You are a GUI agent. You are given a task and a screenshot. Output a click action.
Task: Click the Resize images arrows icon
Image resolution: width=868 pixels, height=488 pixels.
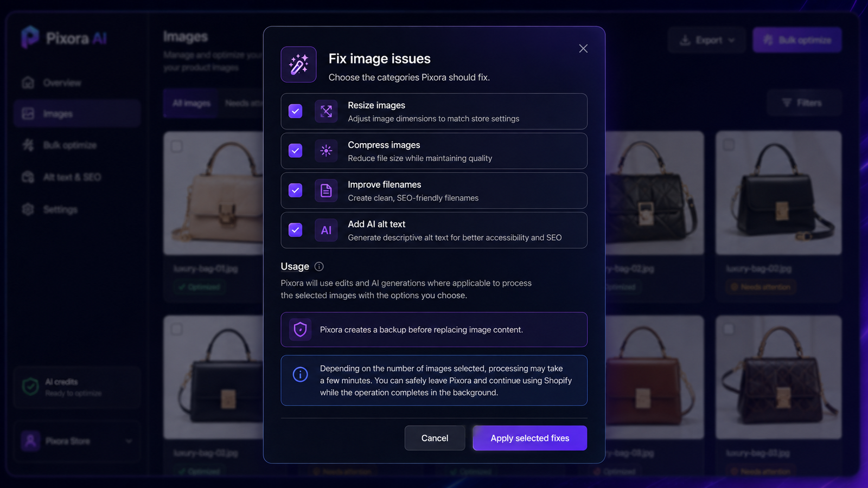[x=326, y=111]
